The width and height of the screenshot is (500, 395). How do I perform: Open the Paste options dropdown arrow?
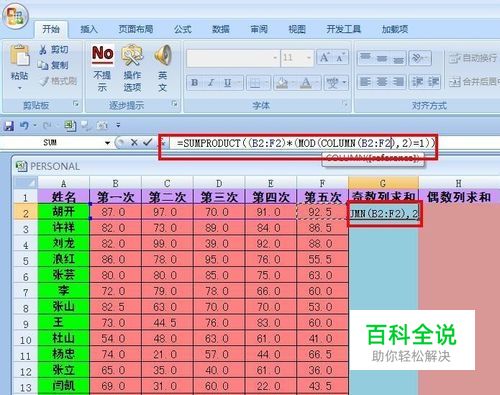pos(20,88)
